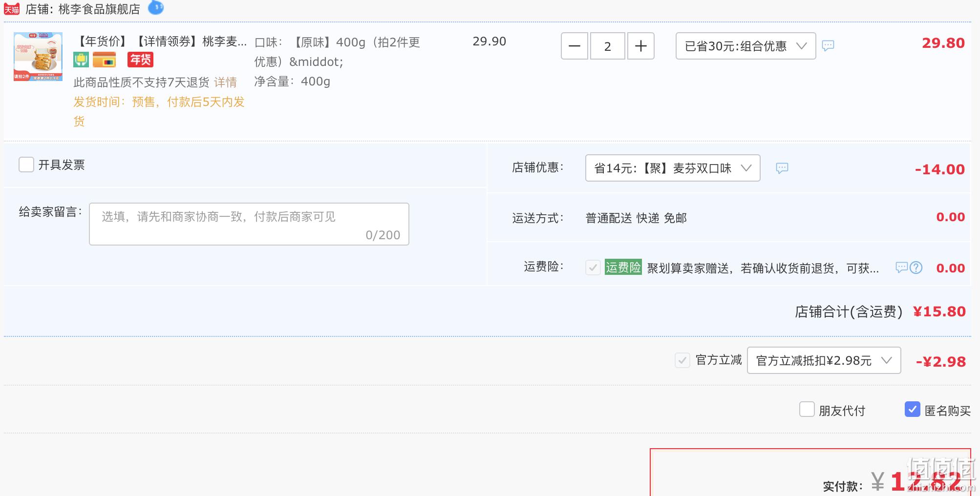This screenshot has width=980, height=496.
Task: Expand the 已省30元:组合优惠 dropdown
Action: 746,46
